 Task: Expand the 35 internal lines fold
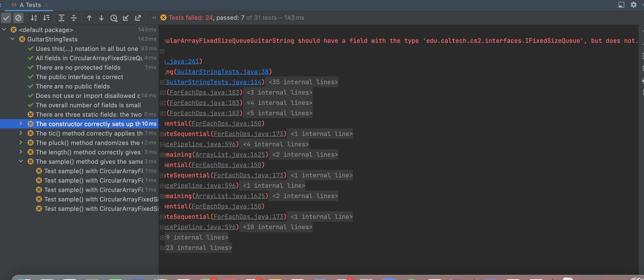tap(303, 82)
